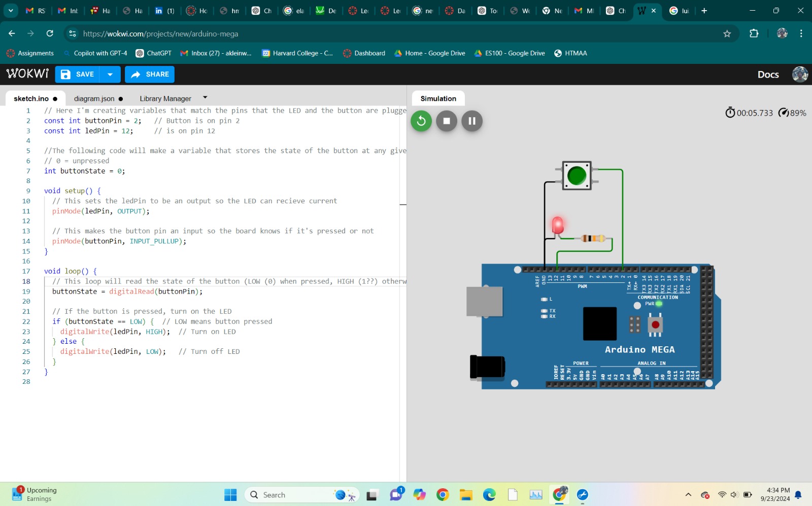Open the Copilot icon in the taskbar
The width and height of the screenshot is (812, 506).
419,495
